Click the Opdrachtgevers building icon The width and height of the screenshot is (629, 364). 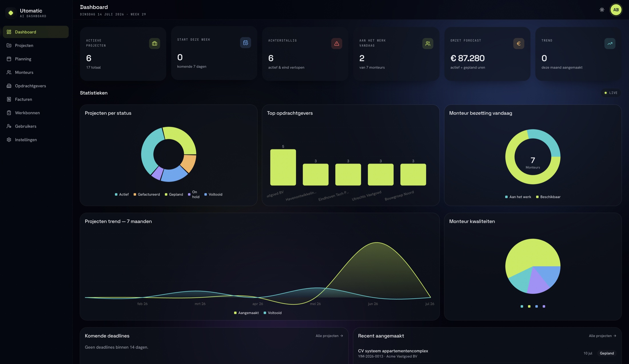click(x=9, y=86)
